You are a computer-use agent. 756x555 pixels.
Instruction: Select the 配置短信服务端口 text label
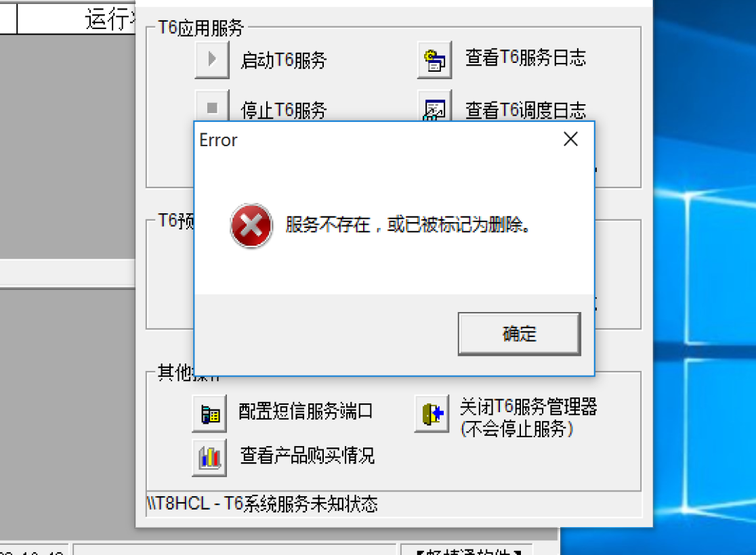[x=306, y=412]
